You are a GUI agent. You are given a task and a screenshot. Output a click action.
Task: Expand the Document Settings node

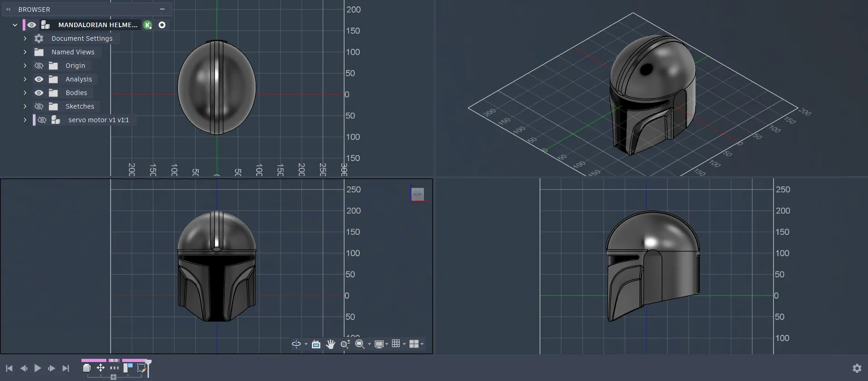coord(25,38)
